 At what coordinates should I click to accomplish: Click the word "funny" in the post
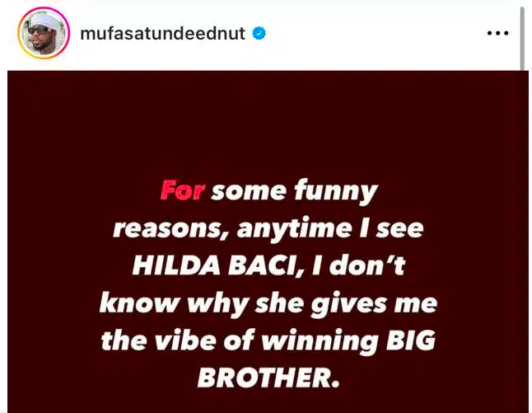pos(335,192)
